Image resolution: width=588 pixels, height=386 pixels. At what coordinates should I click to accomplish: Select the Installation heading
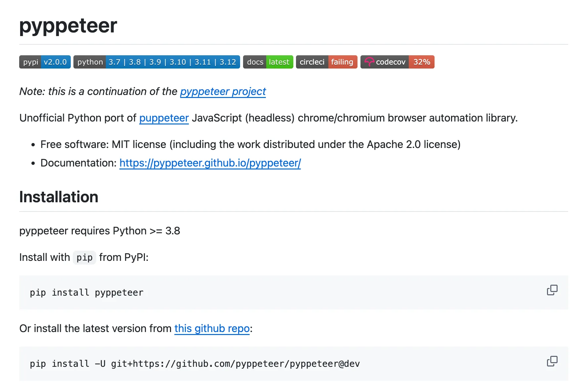[x=58, y=197]
